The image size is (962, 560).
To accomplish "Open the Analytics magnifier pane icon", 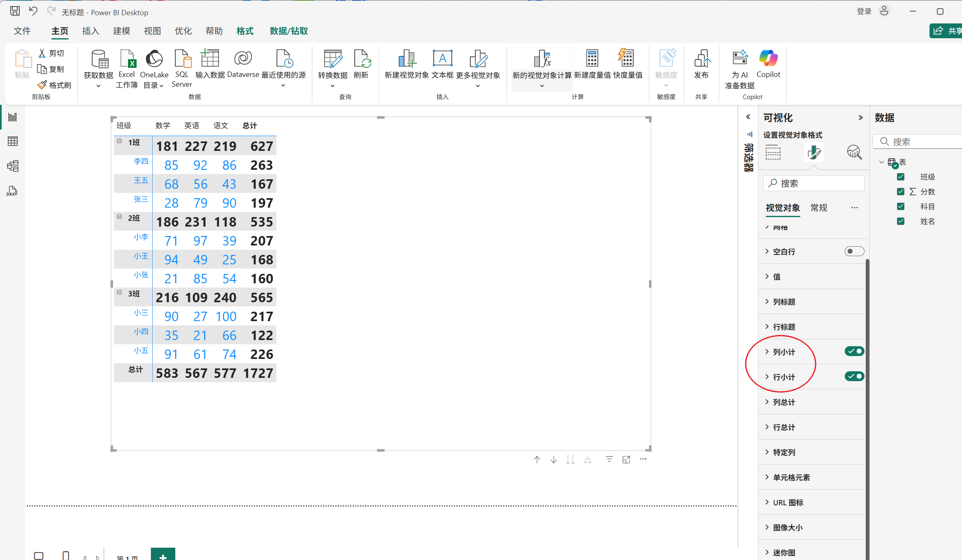I will [x=854, y=153].
